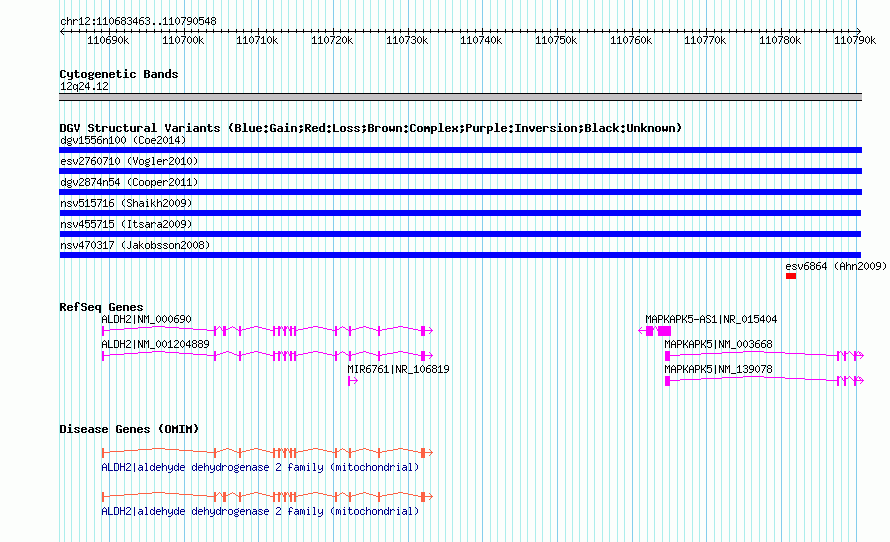Open the upper ALDH2 aldehyde dehydrogenase OMIM link
Screen dimensions: 890x542
[260, 467]
